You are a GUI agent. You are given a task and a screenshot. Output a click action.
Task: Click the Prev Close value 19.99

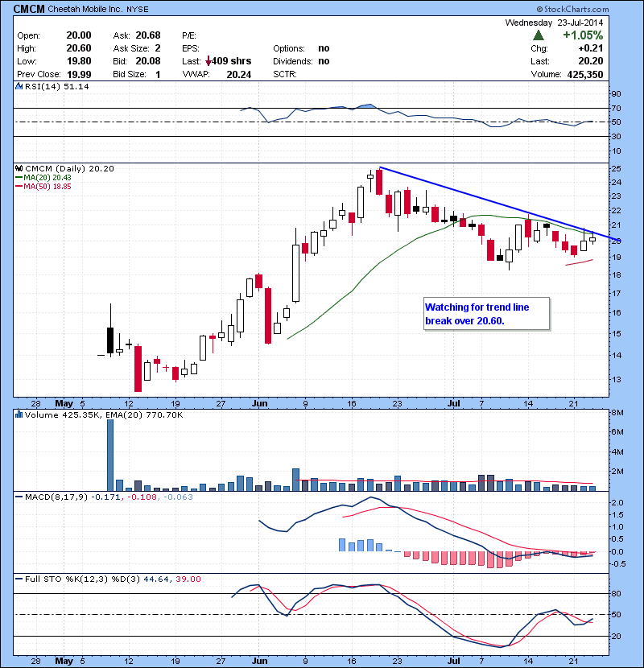[79, 74]
